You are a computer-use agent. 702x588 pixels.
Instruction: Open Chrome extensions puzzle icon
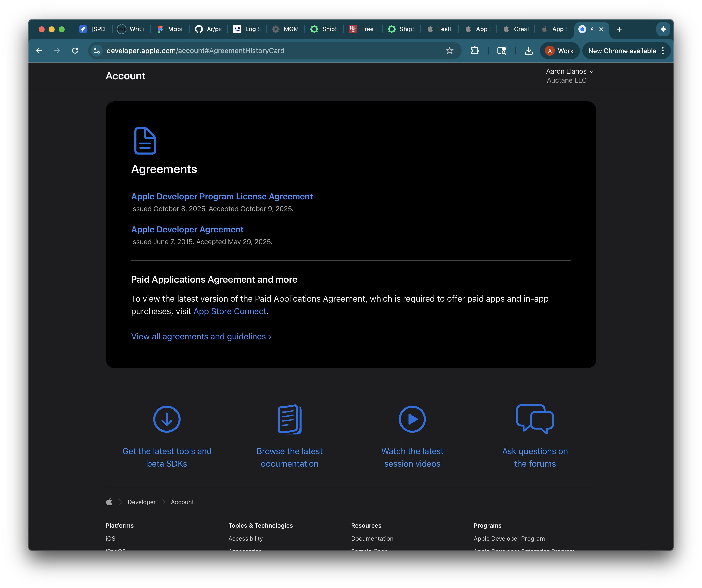(x=475, y=51)
